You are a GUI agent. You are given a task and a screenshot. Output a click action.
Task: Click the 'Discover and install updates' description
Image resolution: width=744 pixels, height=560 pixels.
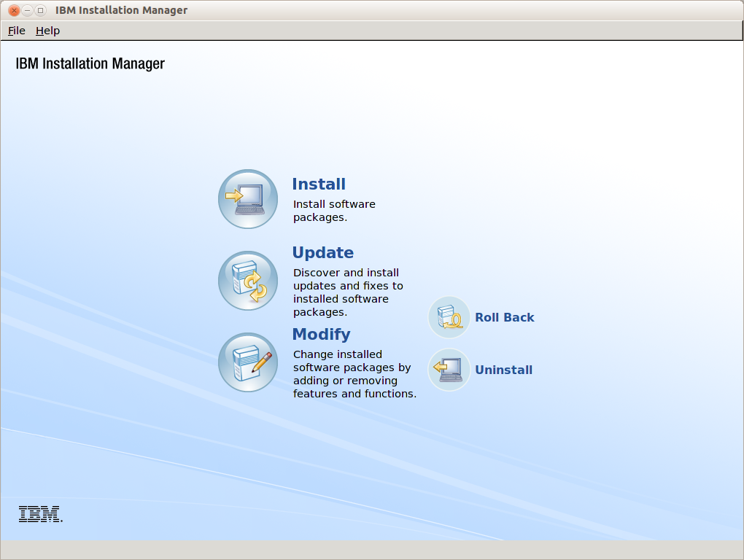click(348, 292)
